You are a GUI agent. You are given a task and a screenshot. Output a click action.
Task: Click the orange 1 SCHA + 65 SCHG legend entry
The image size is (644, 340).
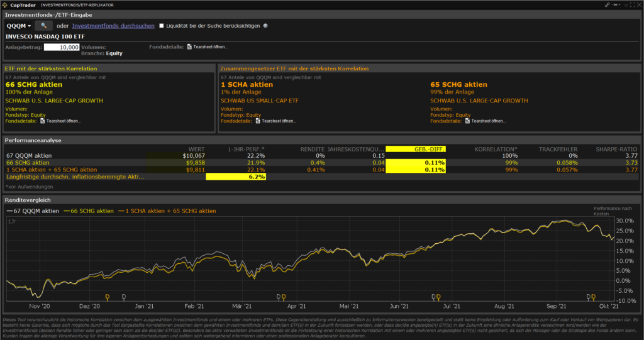click(x=167, y=211)
